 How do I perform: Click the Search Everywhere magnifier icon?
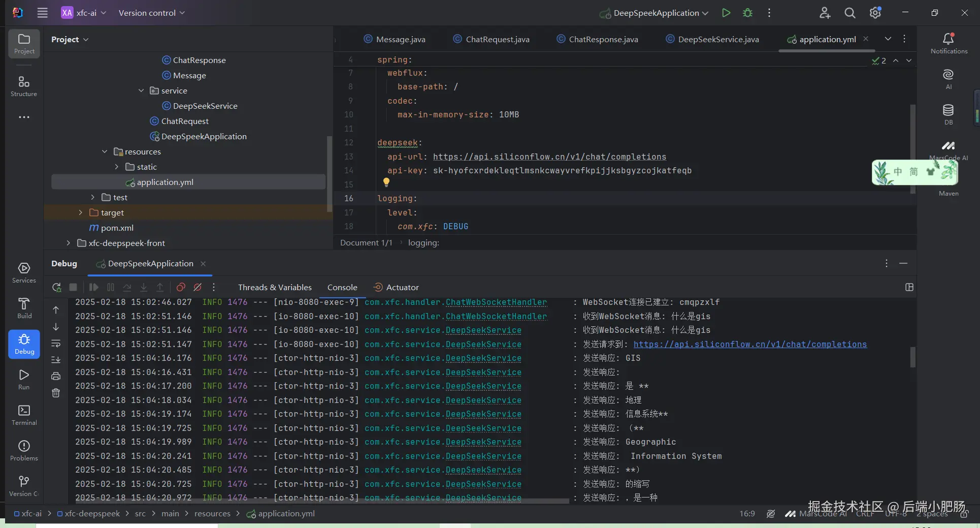pos(850,13)
